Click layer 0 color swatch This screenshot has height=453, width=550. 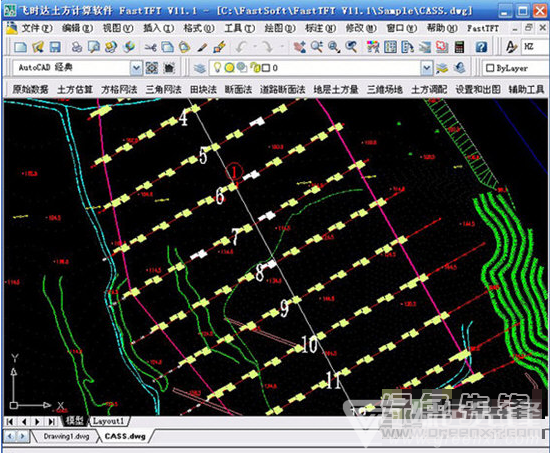click(266, 68)
